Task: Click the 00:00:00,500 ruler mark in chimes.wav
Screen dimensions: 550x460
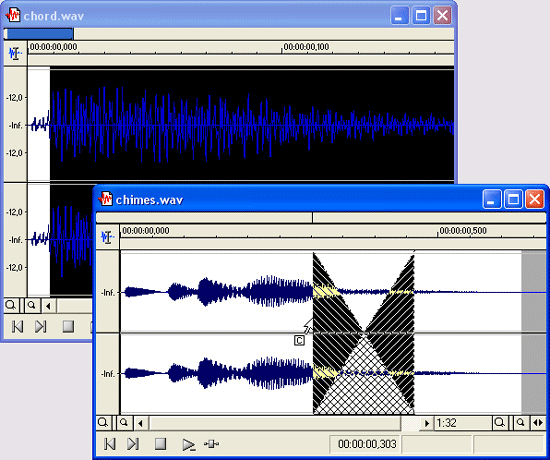Action: tap(462, 231)
